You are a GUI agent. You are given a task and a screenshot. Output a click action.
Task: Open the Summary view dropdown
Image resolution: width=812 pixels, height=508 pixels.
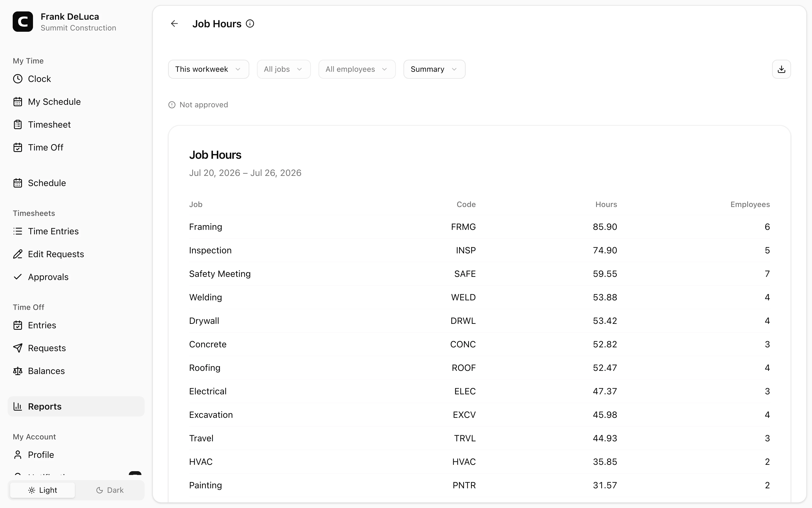pos(434,69)
